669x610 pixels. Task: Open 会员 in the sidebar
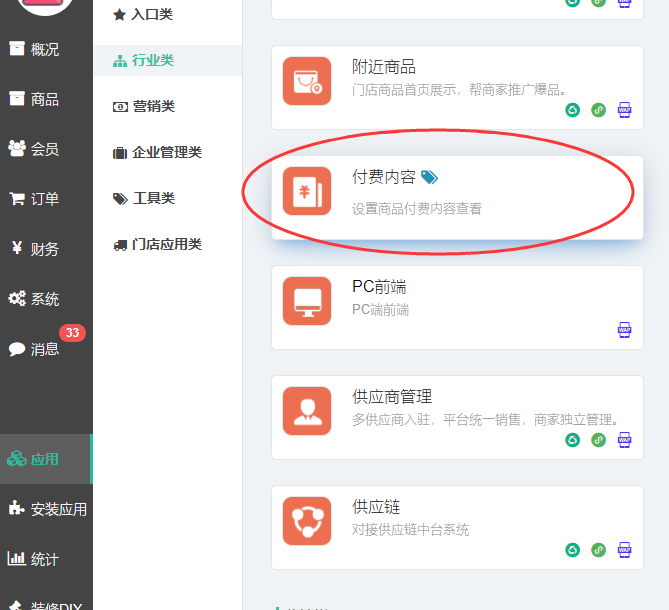(46, 149)
